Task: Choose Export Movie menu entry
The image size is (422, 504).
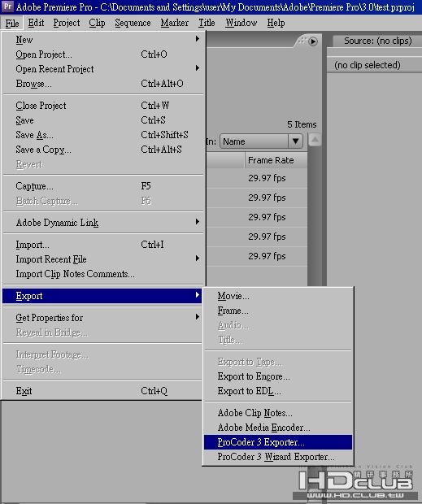Action: [278, 296]
